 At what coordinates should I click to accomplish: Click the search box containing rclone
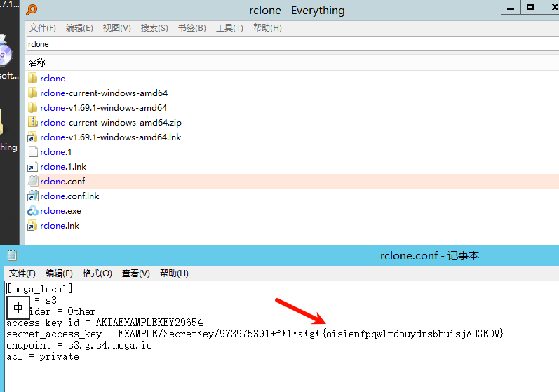coord(281,44)
